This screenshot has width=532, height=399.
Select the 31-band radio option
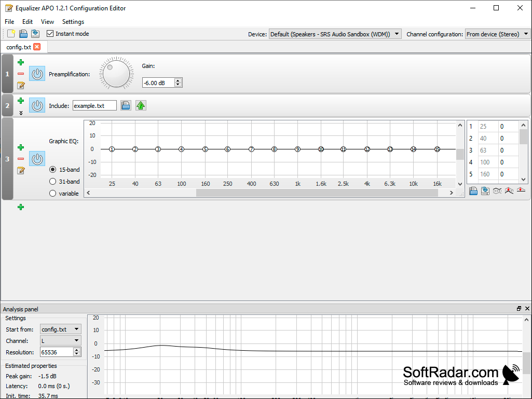coord(52,181)
